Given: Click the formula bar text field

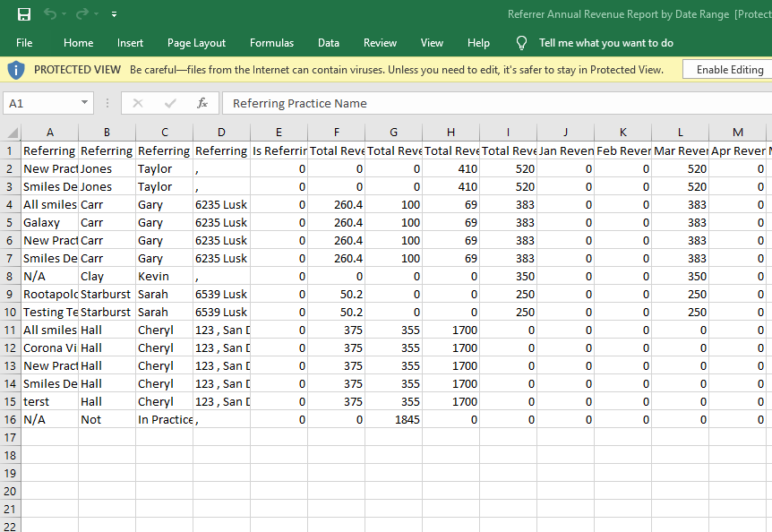Looking at the screenshot, I should pyautogui.click(x=493, y=103).
